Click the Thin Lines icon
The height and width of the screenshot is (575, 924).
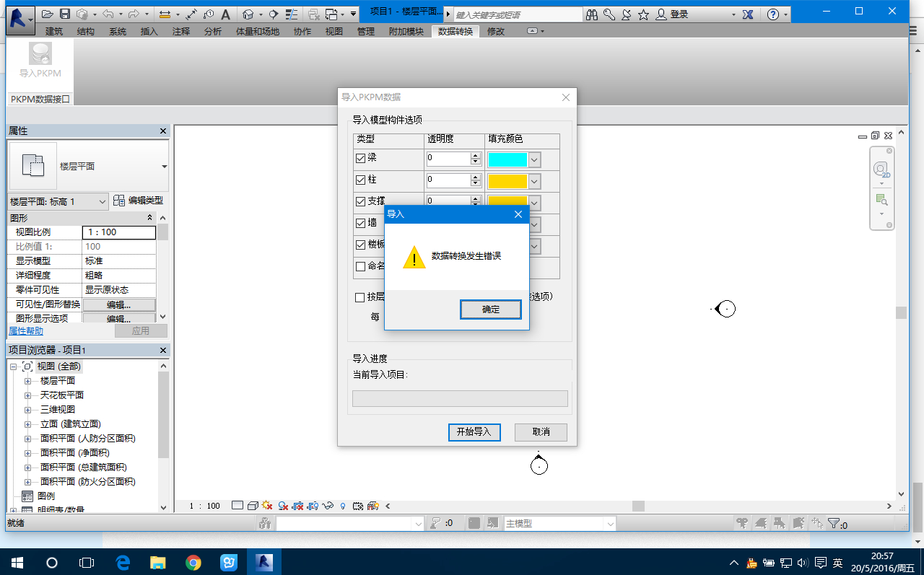(x=291, y=14)
